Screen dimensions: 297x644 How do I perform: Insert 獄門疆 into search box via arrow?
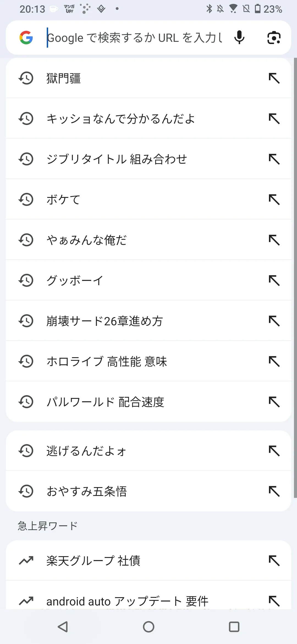click(x=274, y=78)
